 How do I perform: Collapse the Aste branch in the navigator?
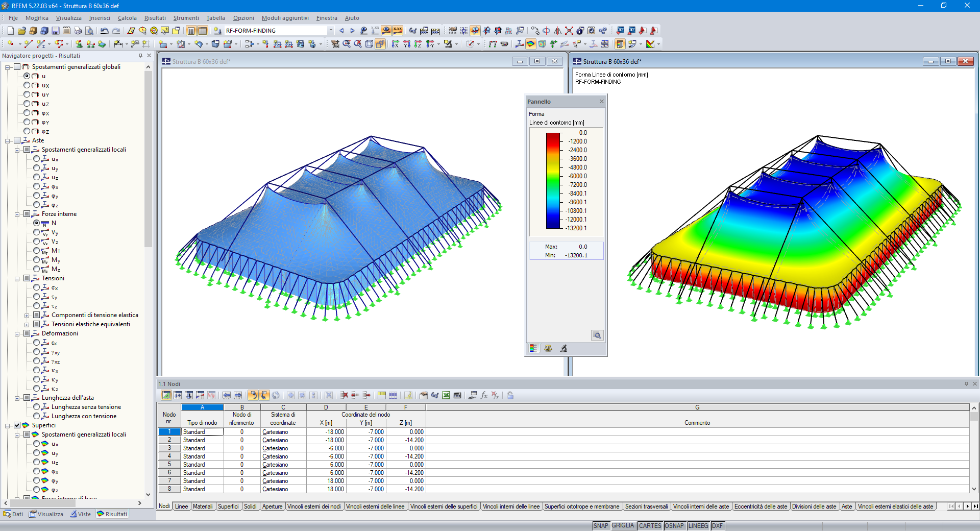tap(8, 140)
